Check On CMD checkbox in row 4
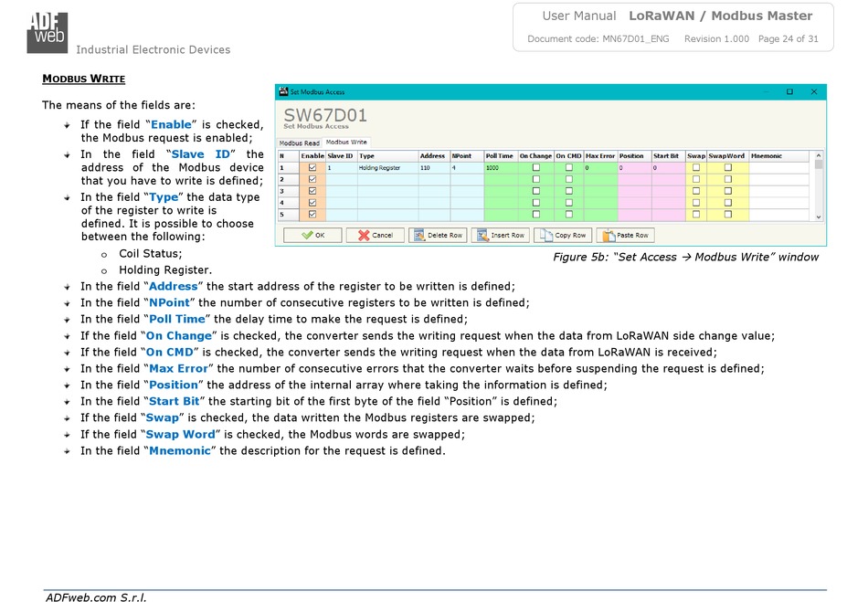 pos(569,203)
